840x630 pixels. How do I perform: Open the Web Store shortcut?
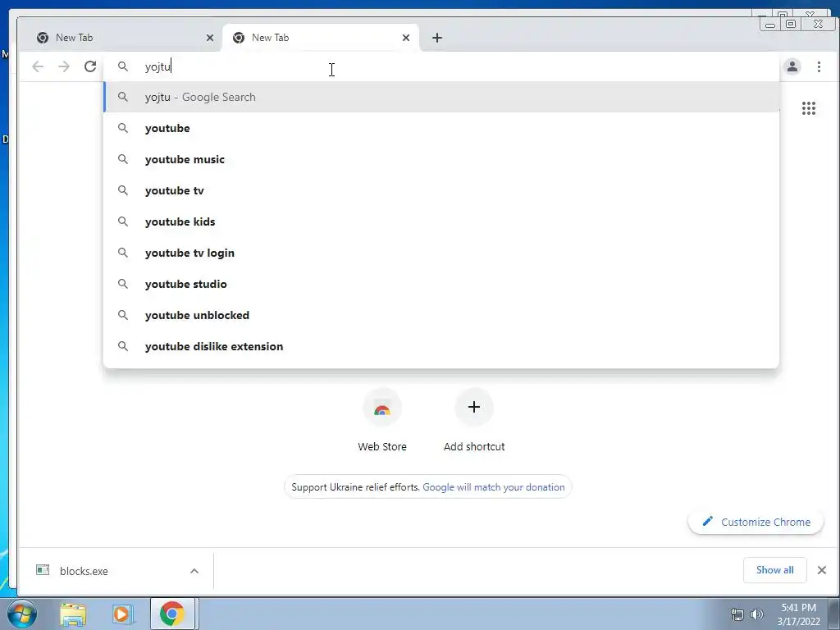click(x=382, y=421)
